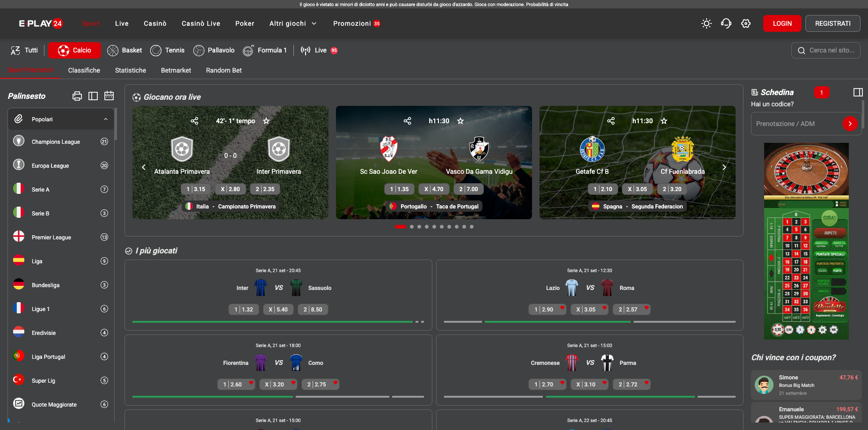The image size is (868, 430).
Task: Select the Formula 1 sport icon
Action: point(248,51)
